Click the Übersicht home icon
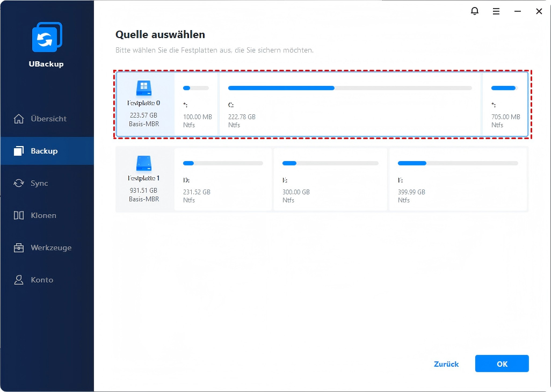The image size is (551, 392). [19, 119]
